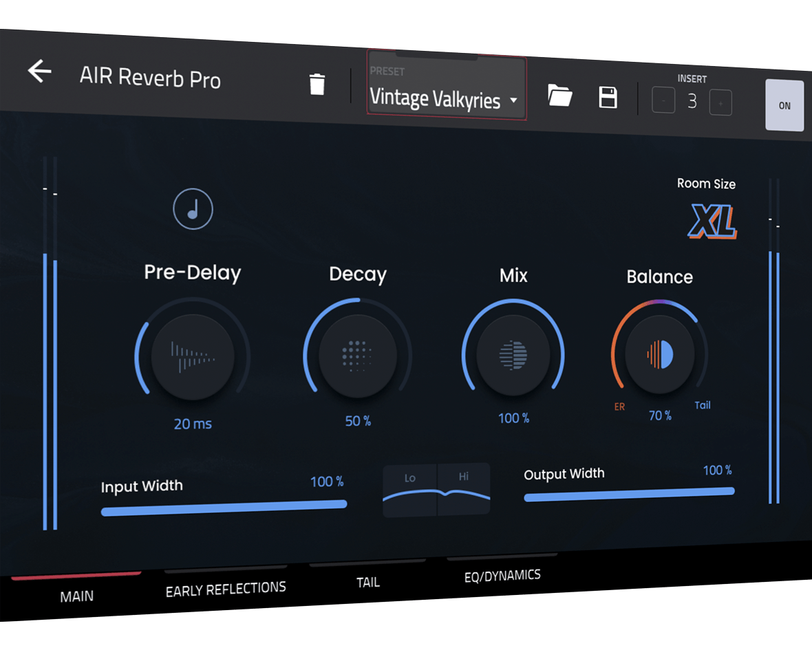Save preset using floppy disk icon
The image size is (812, 650).
tap(608, 97)
